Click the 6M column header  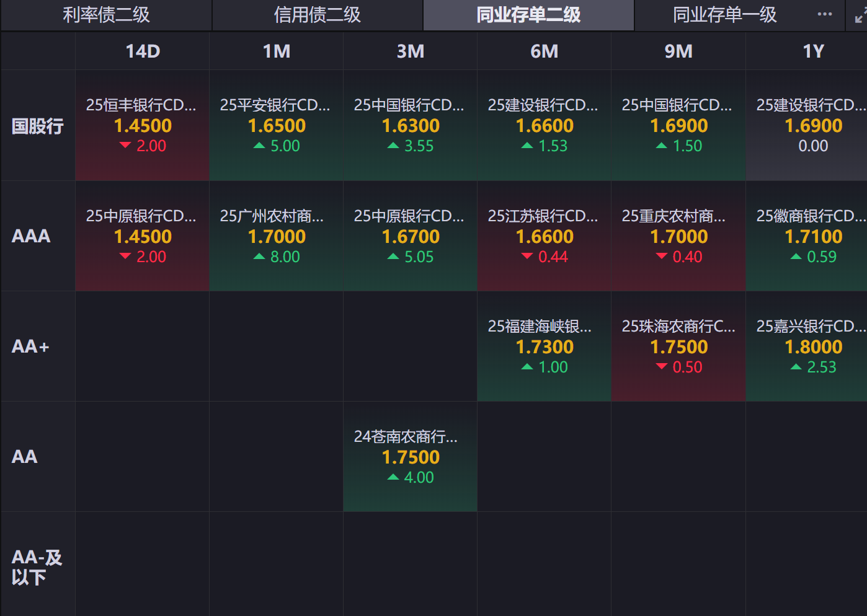(545, 51)
